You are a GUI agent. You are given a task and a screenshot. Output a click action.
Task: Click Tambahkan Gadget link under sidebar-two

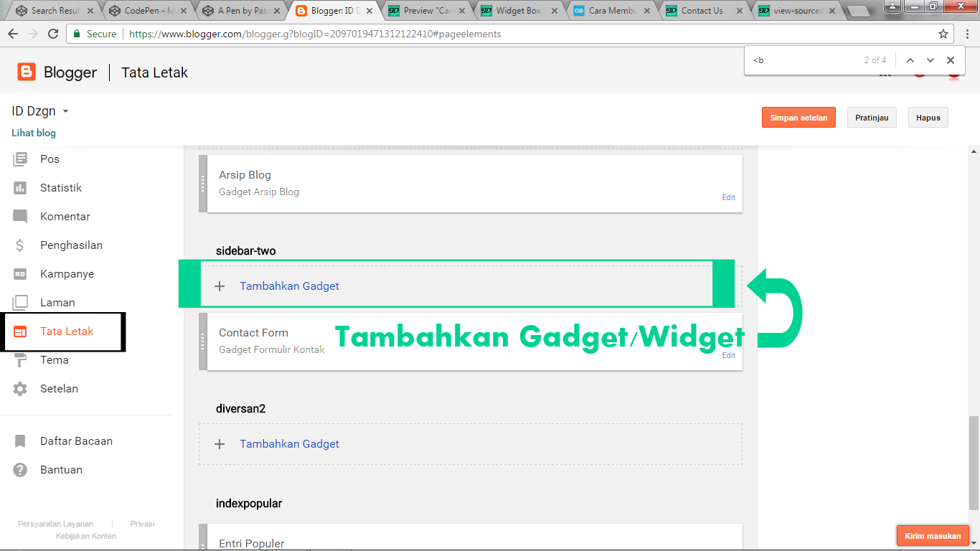289,286
